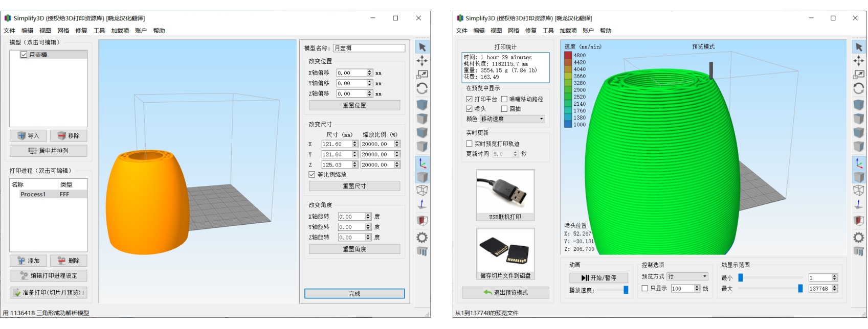
Task: Uncheck the 月壶樽 model checkbox
Action: pos(24,55)
